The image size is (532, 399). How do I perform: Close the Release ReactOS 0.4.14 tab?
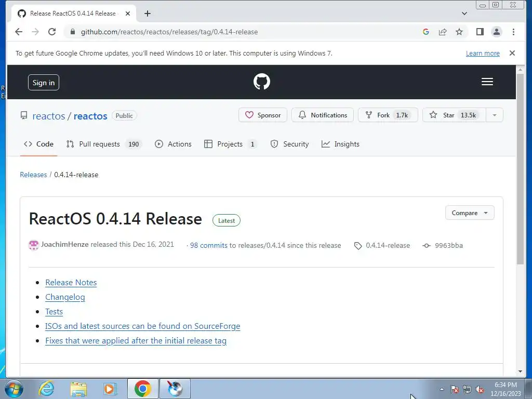128,14
